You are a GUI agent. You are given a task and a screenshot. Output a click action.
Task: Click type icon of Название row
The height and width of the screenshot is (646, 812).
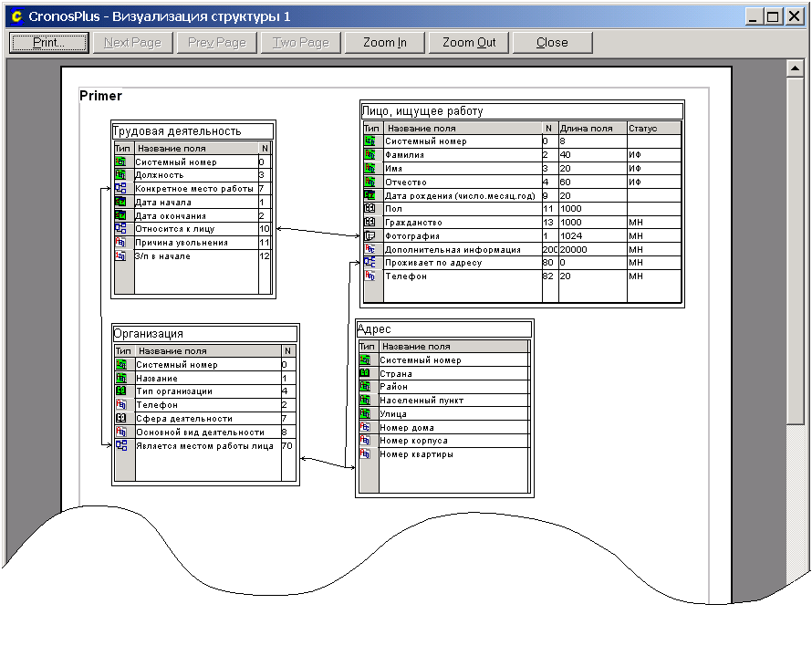(121, 378)
